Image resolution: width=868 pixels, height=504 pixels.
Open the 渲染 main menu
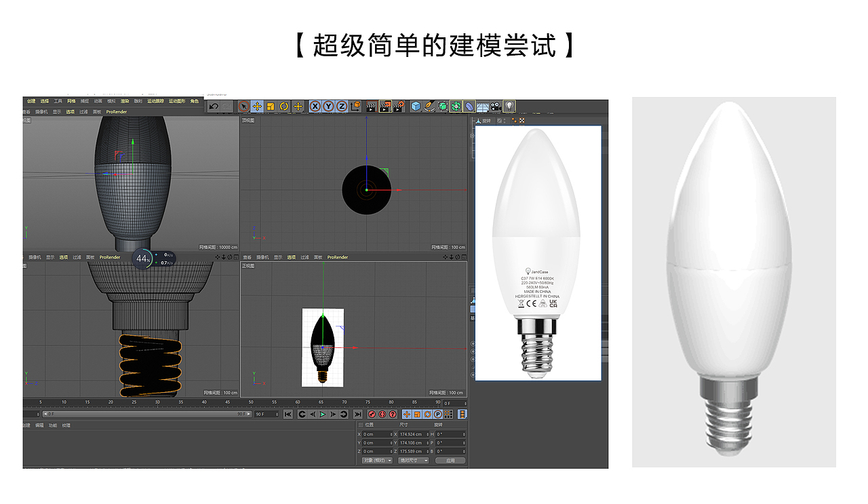point(125,101)
